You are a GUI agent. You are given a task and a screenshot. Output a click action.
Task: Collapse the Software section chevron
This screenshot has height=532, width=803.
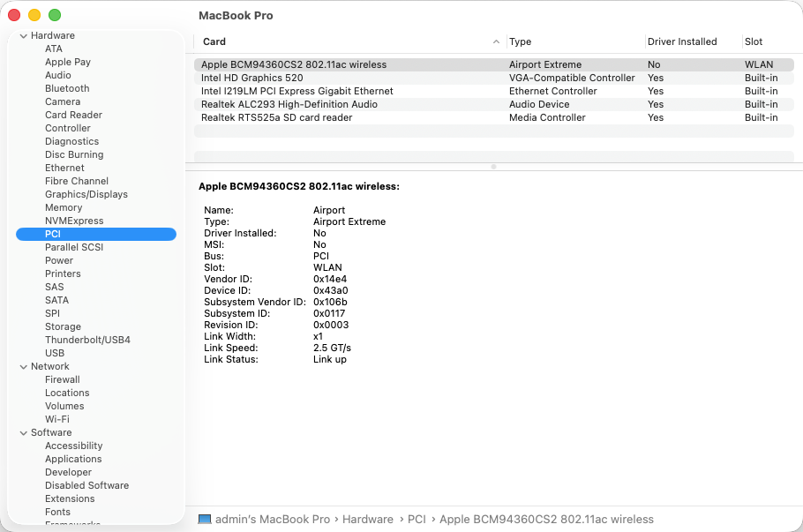click(x=24, y=432)
